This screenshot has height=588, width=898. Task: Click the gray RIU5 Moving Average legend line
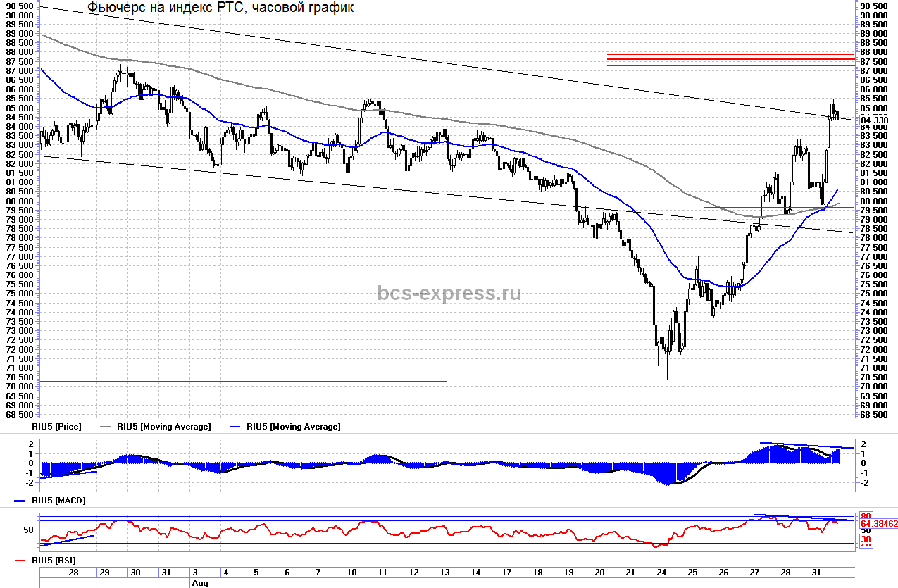click(x=107, y=427)
